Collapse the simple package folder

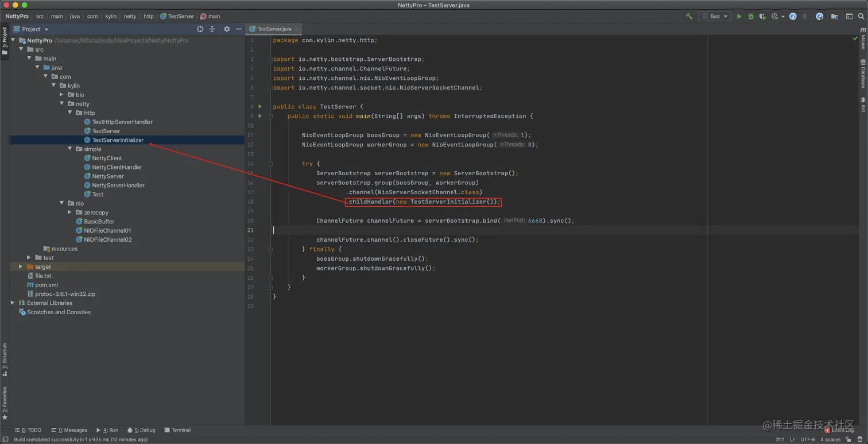point(70,149)
